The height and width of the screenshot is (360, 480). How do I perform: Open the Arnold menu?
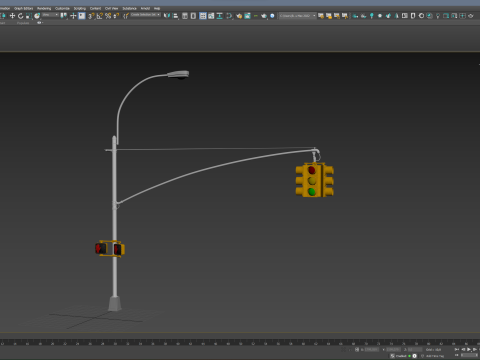(145, 8)
